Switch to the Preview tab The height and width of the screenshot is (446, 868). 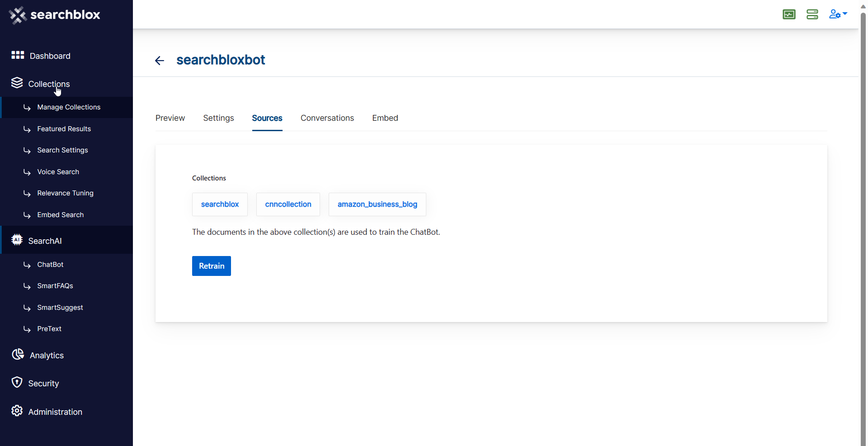point(170,118)
